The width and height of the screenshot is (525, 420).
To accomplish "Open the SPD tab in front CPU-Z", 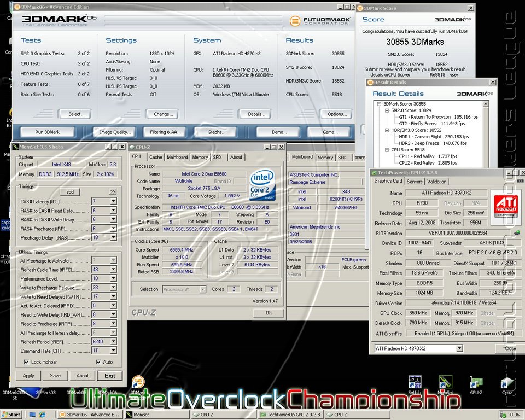I will (217, 157).
